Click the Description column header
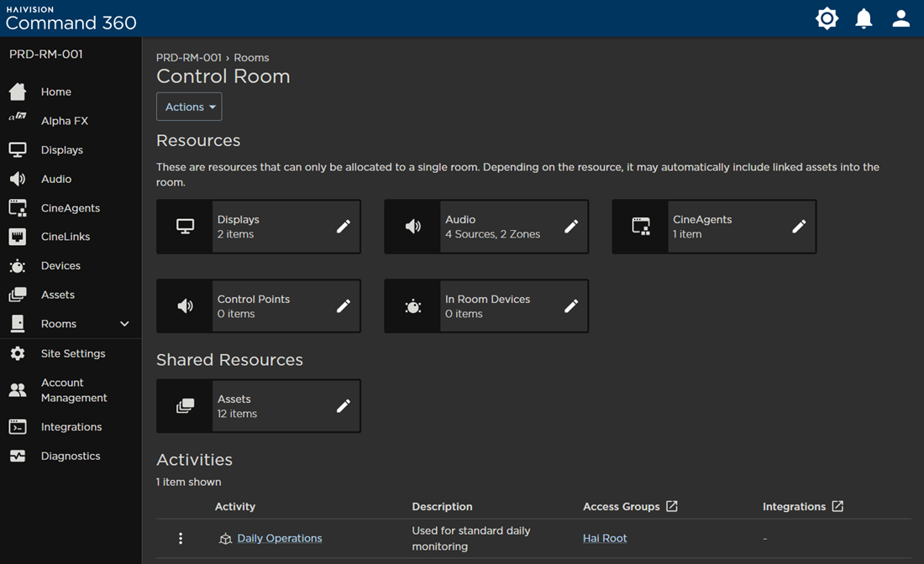 pos(442,506)
